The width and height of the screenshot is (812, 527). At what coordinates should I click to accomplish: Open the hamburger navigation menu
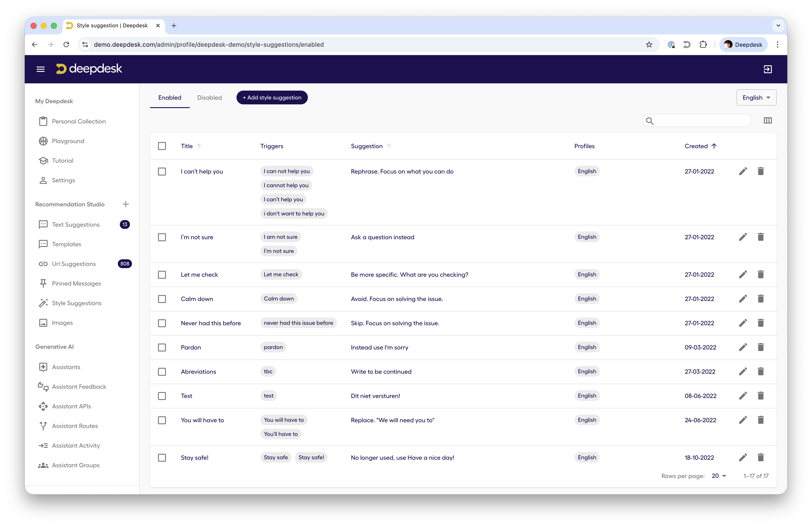tap(41, 69)
